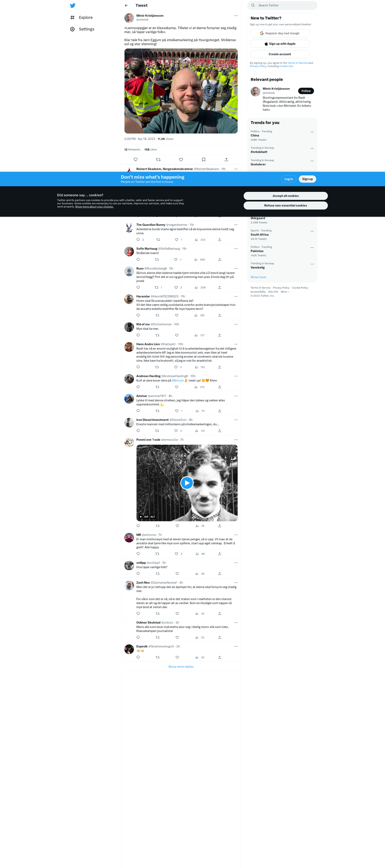Reply to Sofie Marhaug's comment
The height and width of the screenshot is (868, 385).
point(138,259)
